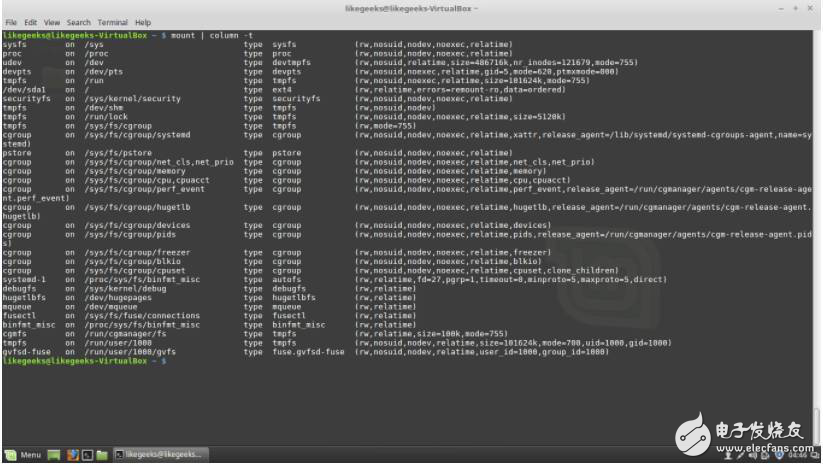
Task: Click the 'systemd-1' device name
Action: (x=24, y=280)
